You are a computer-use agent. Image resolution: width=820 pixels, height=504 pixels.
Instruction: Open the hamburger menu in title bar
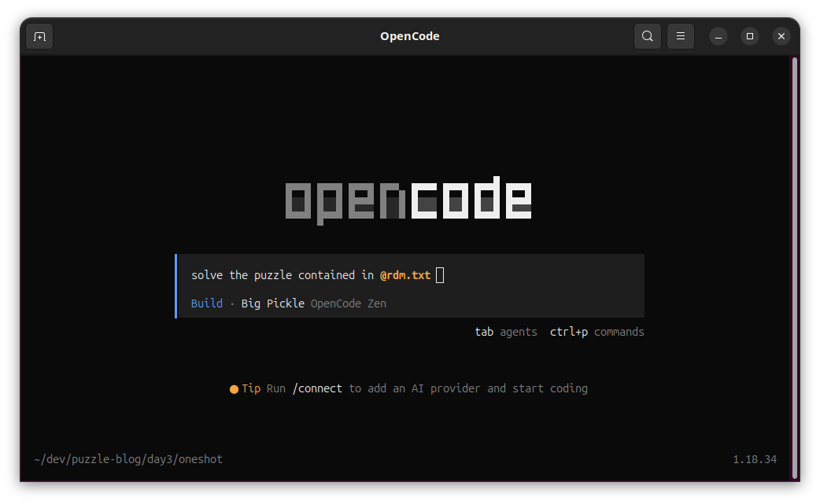681,36
